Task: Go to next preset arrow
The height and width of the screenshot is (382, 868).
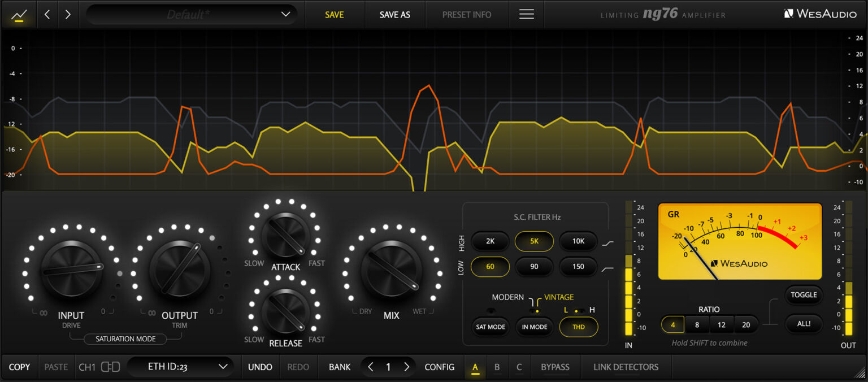Action: (68, 15)
